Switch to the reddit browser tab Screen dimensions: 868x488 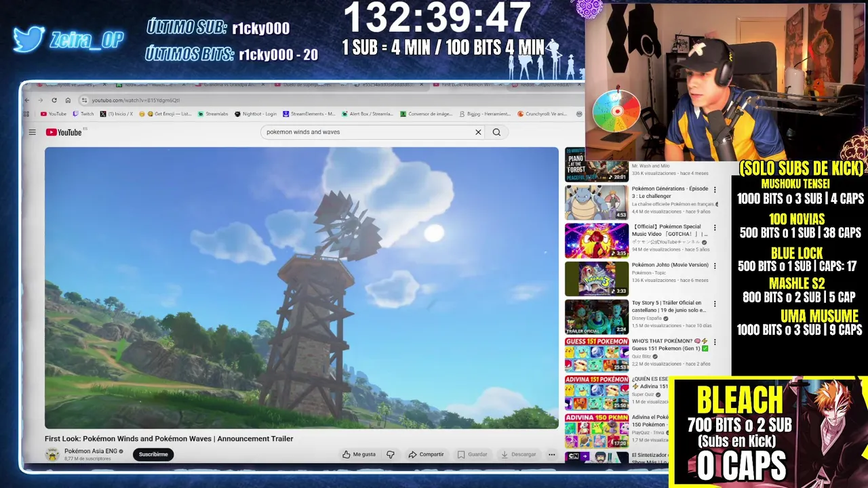click(546, 85)
